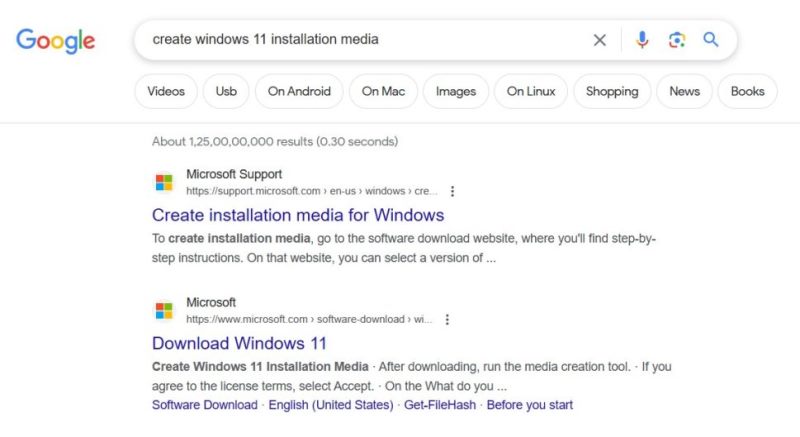Open the Download Windows 11 result
800x437 pixels.
coord(239,343)
